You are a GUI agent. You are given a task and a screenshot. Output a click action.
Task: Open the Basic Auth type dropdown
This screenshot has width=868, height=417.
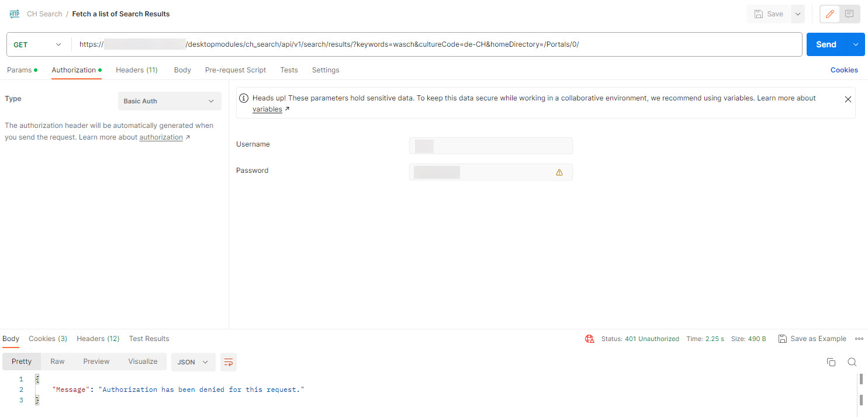coord(170,101)
